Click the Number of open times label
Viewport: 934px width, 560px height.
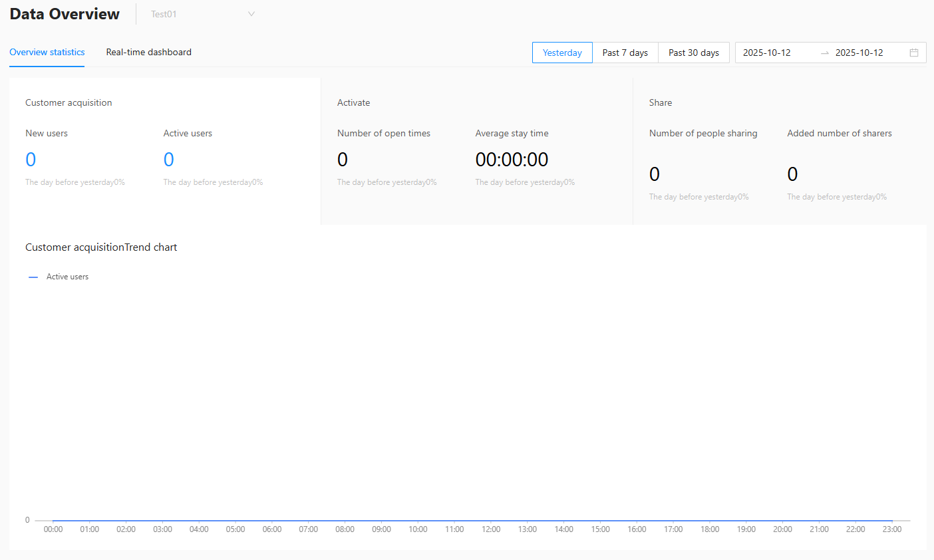pyautogui.click(x=384, y=133)
